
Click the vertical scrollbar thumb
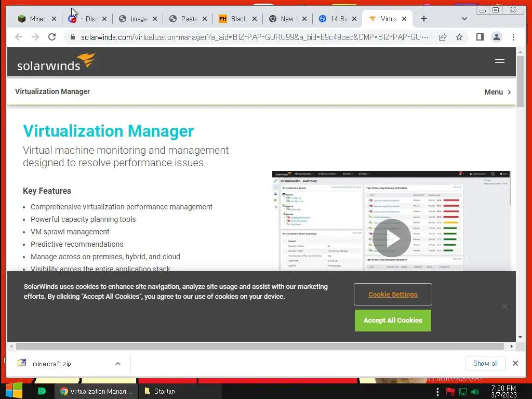[x=520, y=82]
